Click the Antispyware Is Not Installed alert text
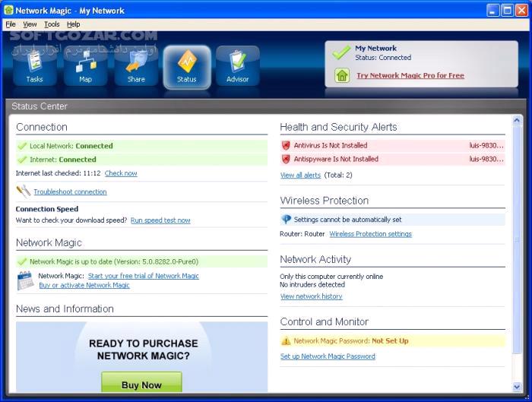Screen dimensions: 532x402 (x=336, y=159)
